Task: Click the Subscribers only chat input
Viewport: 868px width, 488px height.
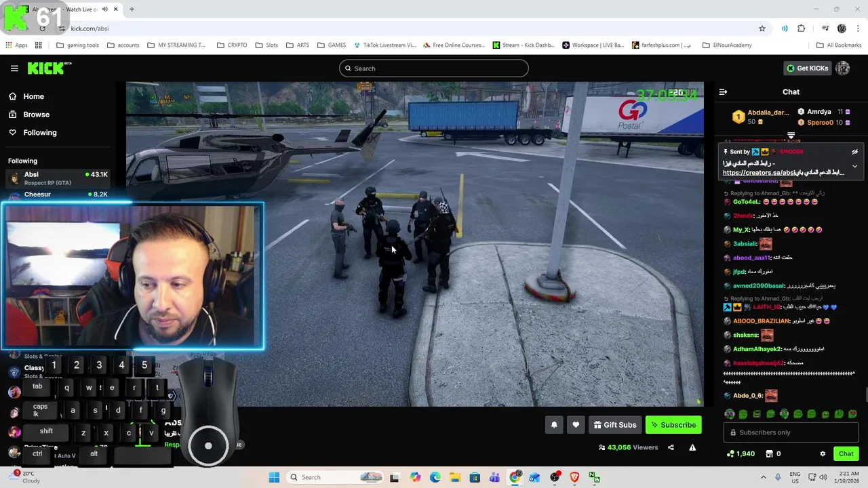Action: [791, 432]
